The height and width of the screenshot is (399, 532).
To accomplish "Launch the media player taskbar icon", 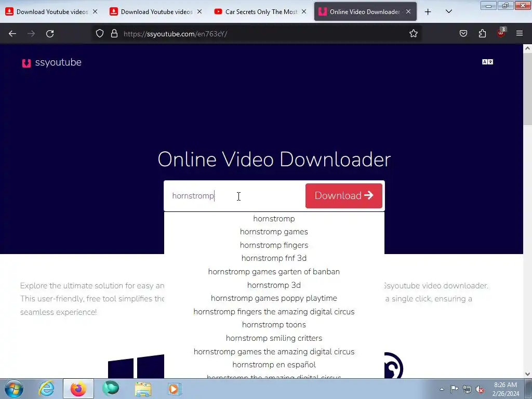I will tap(175, 389).
